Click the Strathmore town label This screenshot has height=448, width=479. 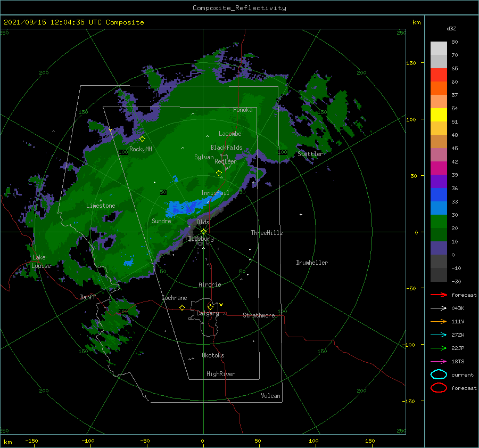[x=259, y=315]
